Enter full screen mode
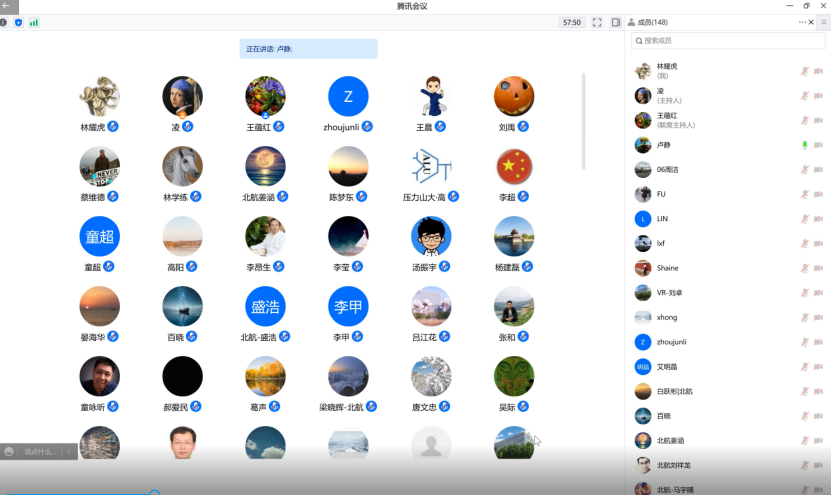The image size is (831, 495). (x=597, y=22)
